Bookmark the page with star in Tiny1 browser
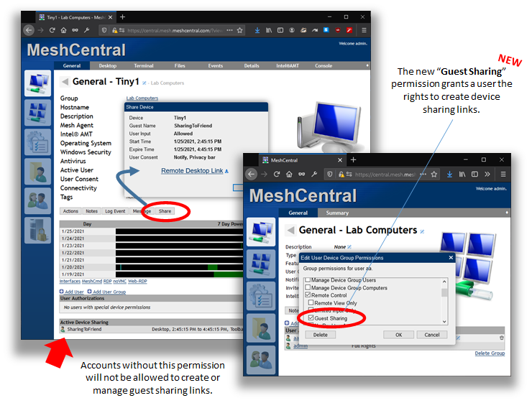The width and height of the screenshot is (532, 403). point(240,30)
